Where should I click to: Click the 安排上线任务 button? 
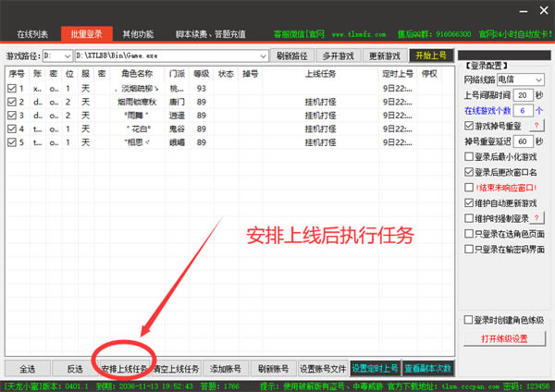pyautogui.click(x=124, y=368)
